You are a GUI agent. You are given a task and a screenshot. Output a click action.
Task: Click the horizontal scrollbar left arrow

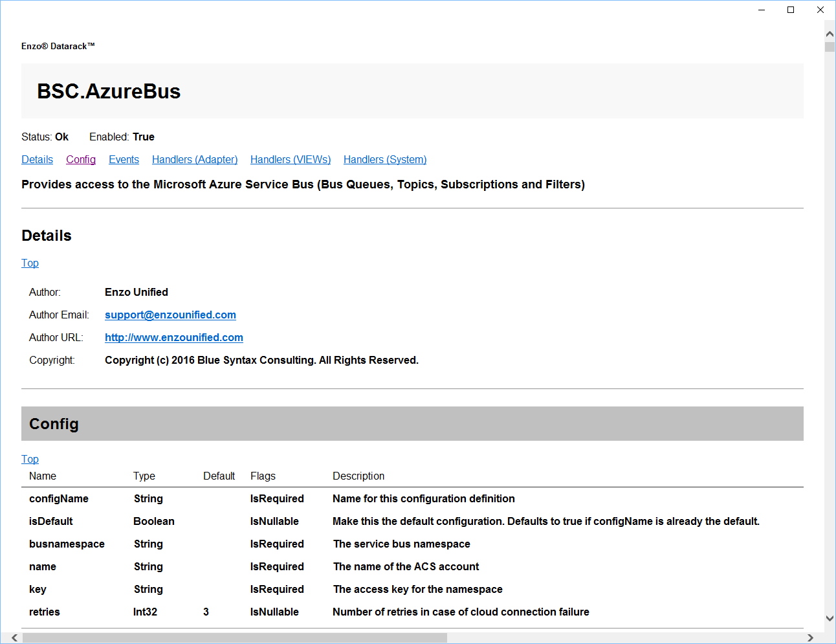14,638
